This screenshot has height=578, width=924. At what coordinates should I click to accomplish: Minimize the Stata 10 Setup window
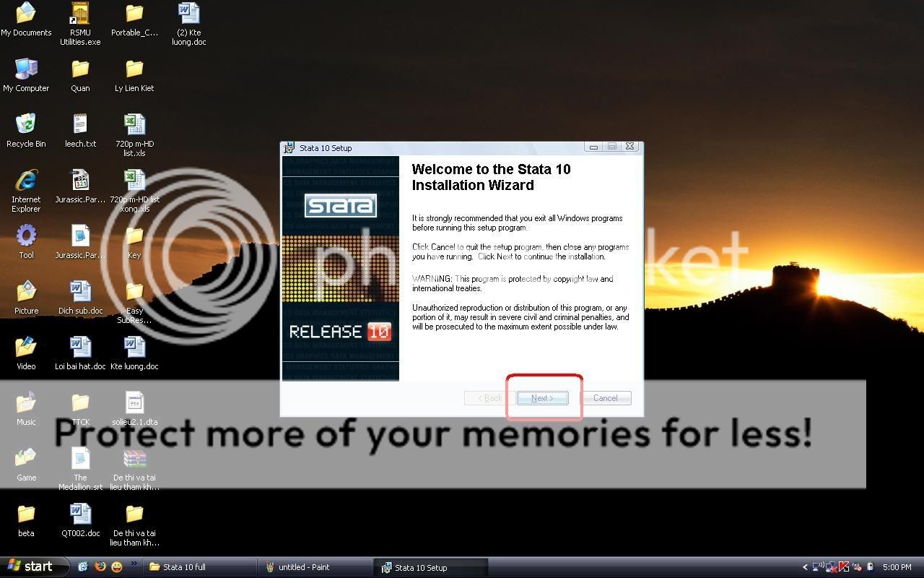pyautogui.click(x=593, y=147)
